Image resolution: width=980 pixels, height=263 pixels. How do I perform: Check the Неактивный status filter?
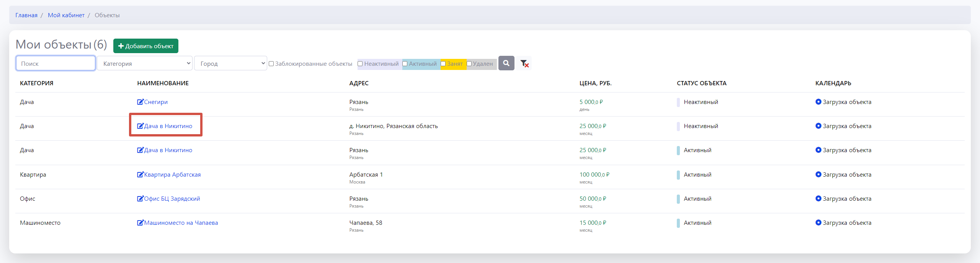360,64
